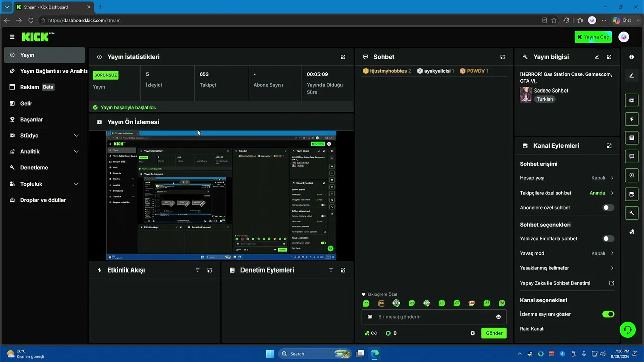Toggle the play-circle rail icon
Image resolution: width=644 pixels, height=362 pixels.
coord(632,175)
